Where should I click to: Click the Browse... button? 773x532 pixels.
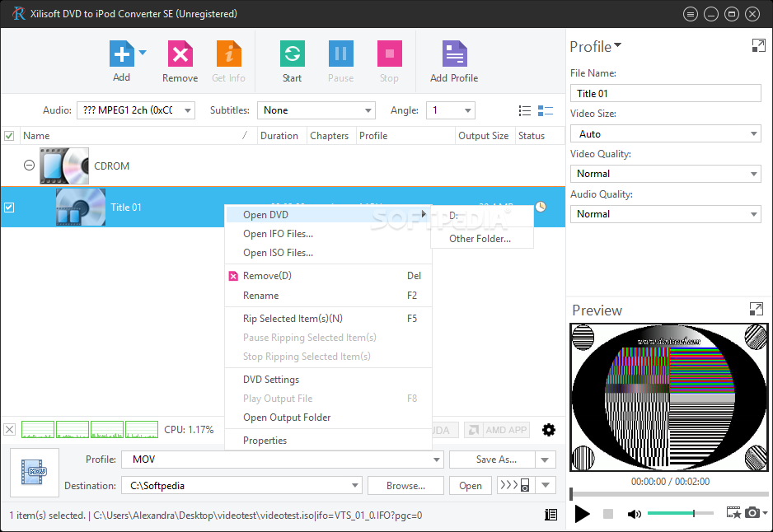405,486
